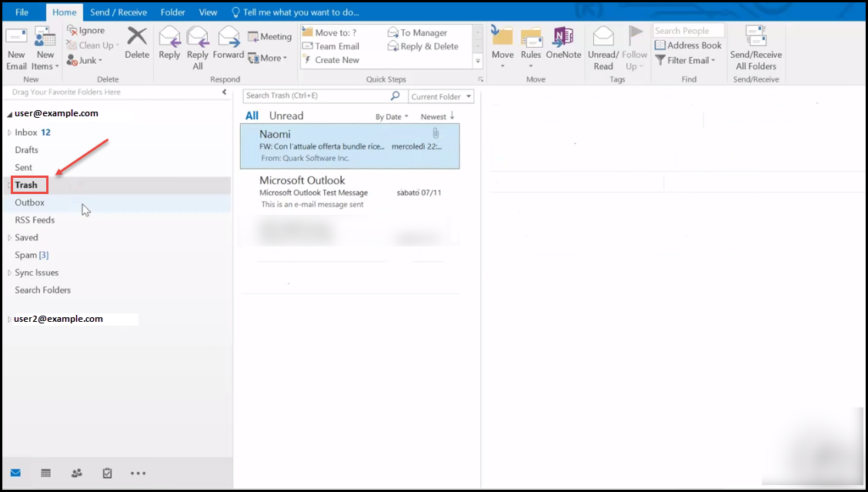Click the Unread/Read envelope icon

[603, 36]
